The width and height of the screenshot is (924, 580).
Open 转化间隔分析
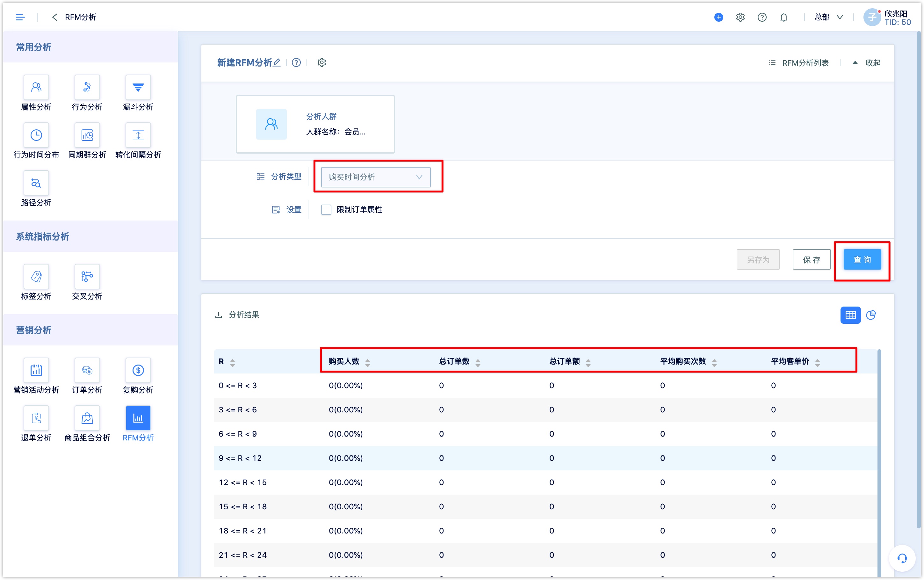[138, 141]
